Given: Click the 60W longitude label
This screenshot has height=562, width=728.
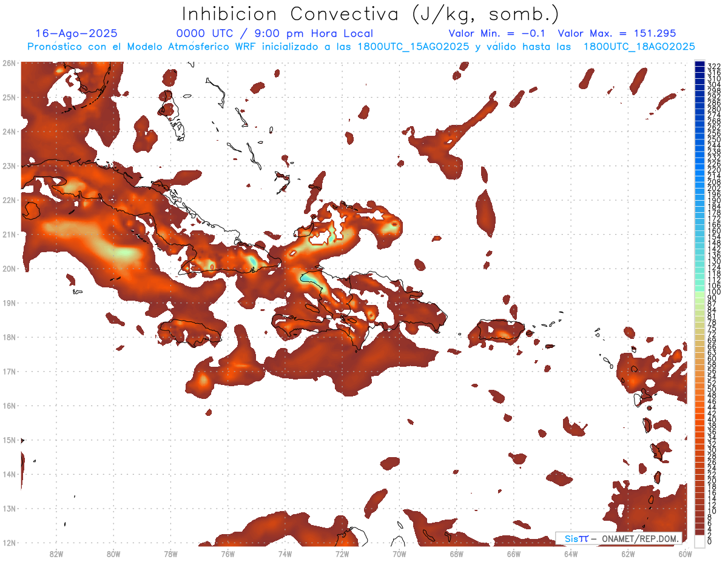Looking at the screenshot, I should pyautogui.click(x=686, y=554).
